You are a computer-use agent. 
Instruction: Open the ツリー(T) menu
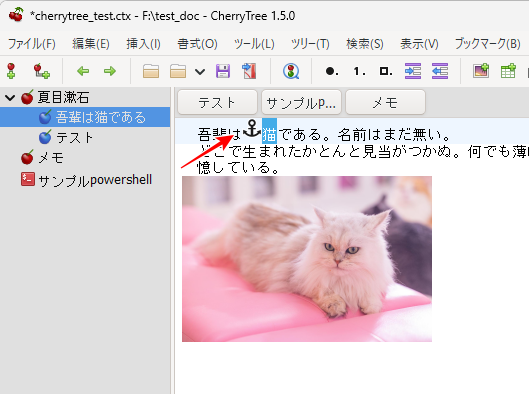pos(310,44)
